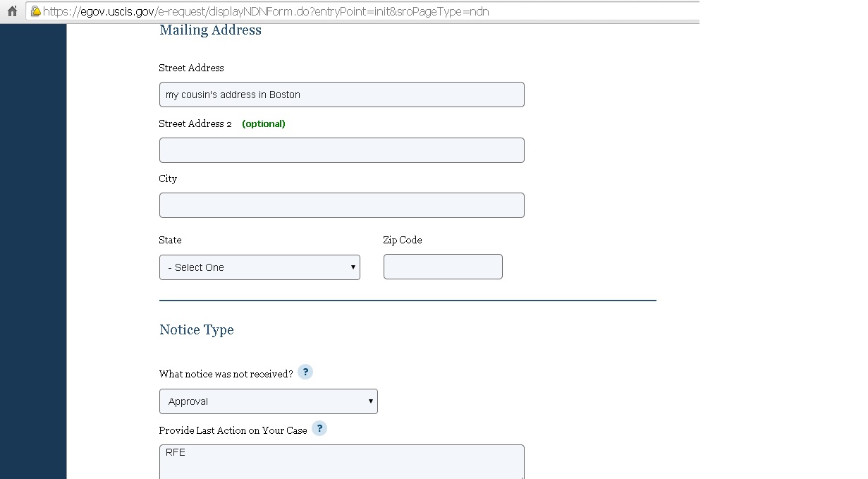Viewport: 868px width, 479px height.
Task: Click the 'Street Address' field label
Action: [191, 68]
